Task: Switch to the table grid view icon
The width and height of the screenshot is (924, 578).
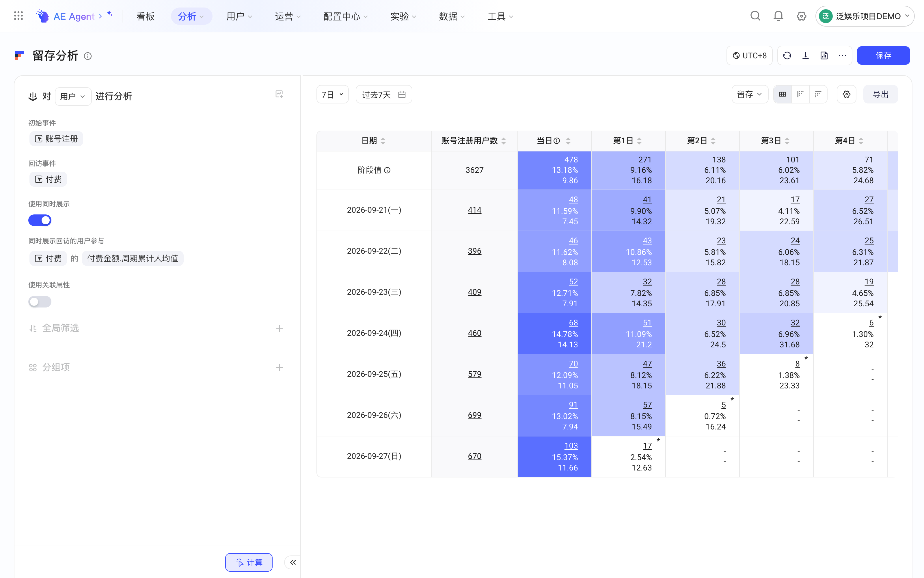Action: pos(782,95)
